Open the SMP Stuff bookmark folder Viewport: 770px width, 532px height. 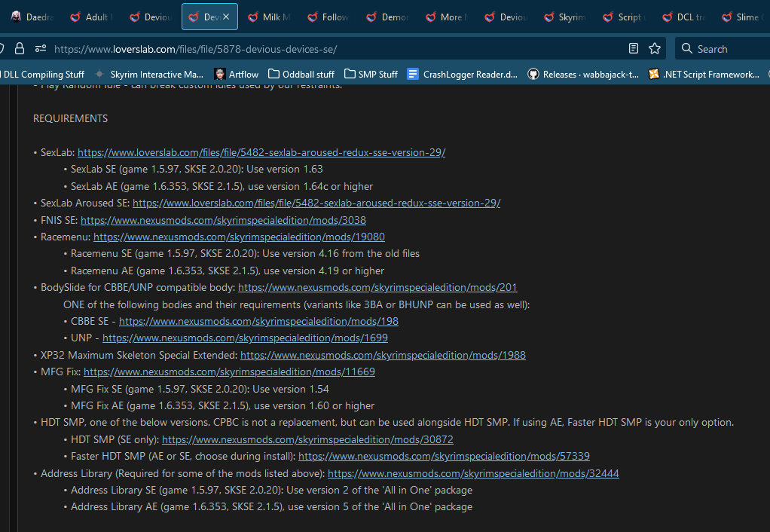click(371, 74)
